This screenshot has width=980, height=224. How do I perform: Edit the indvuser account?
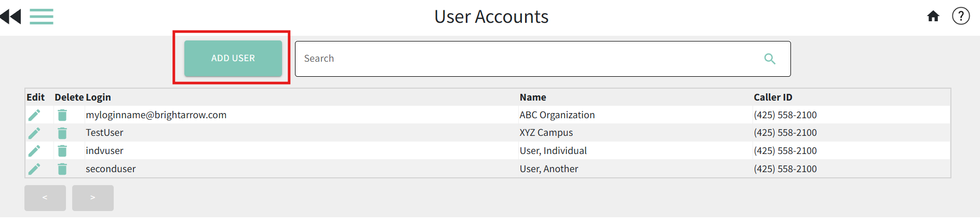tap(34, 151)
